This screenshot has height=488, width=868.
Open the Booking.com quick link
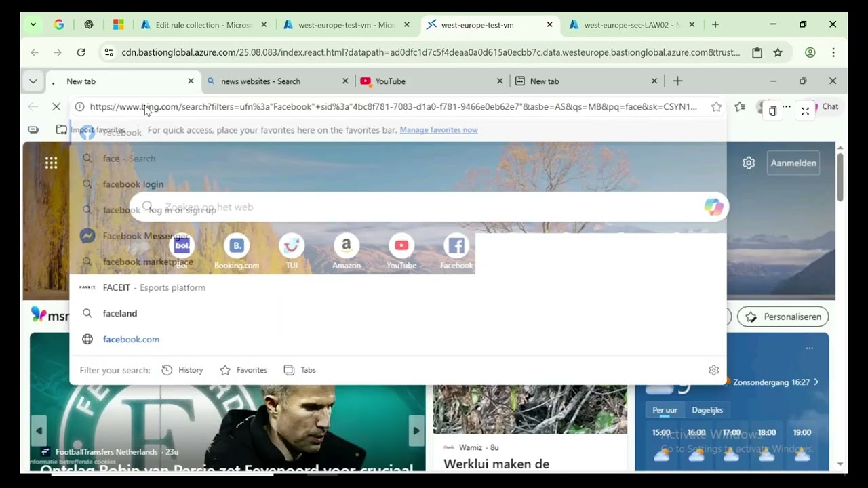click(x=237, y=252)
